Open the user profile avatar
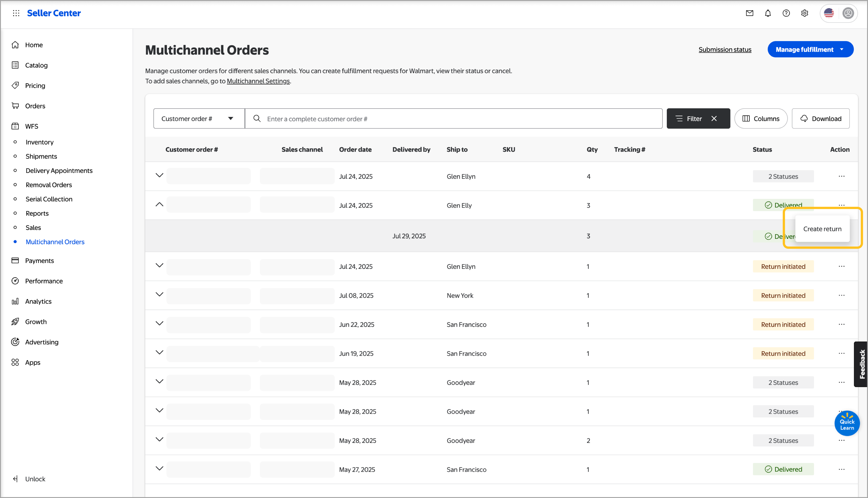Image resolution: width=868 pixels, height=498 pixels. tap(848, 13)
